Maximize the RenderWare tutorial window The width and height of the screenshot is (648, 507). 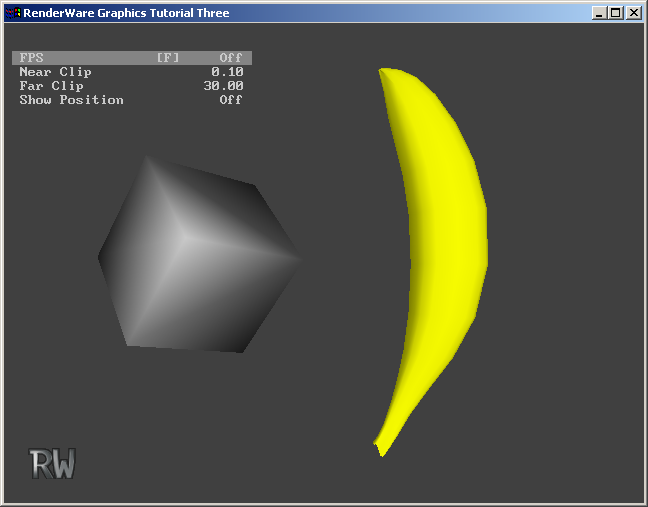pyautogui.click(x=615, y=13)
